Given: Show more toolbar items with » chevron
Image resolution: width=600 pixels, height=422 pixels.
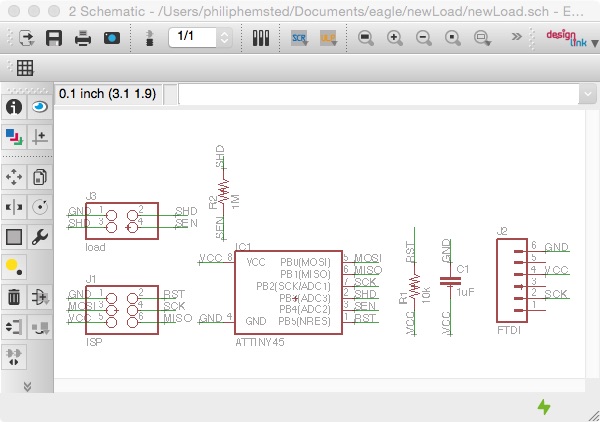Looking at the screenshot, I should coord(517,37).
